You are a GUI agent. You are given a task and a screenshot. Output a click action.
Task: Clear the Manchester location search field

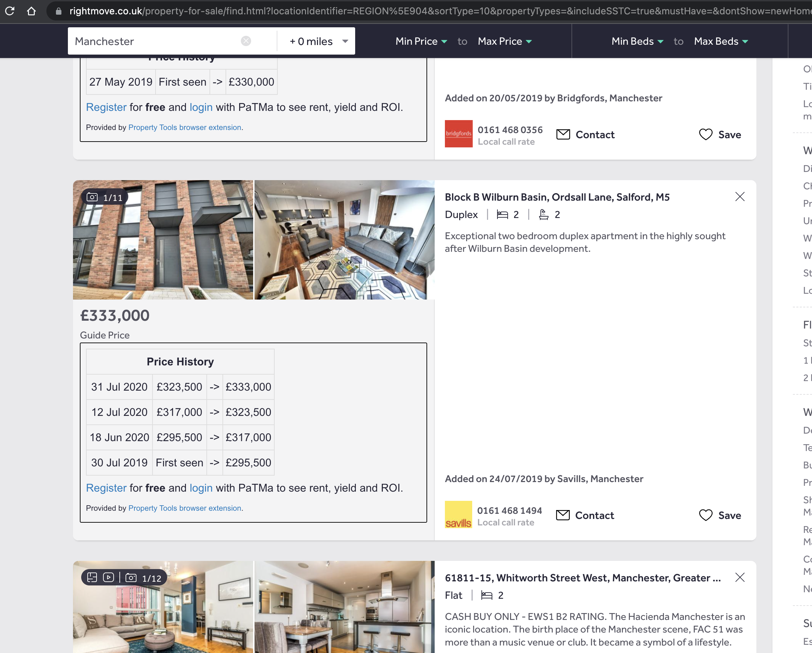click(246, 41)
